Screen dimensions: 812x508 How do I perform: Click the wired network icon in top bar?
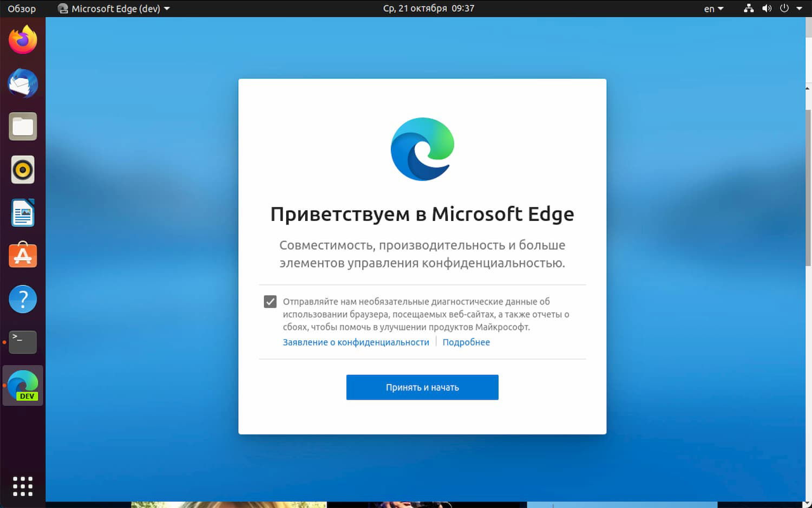(749, 8)
